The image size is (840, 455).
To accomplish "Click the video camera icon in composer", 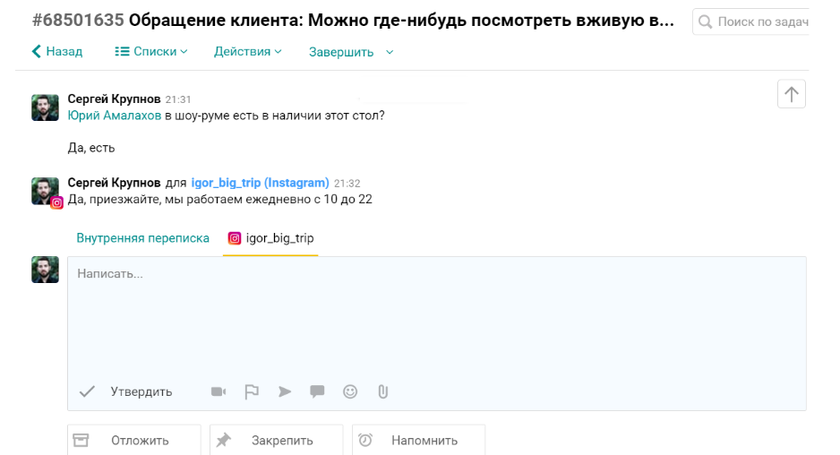I will (218, 392).
